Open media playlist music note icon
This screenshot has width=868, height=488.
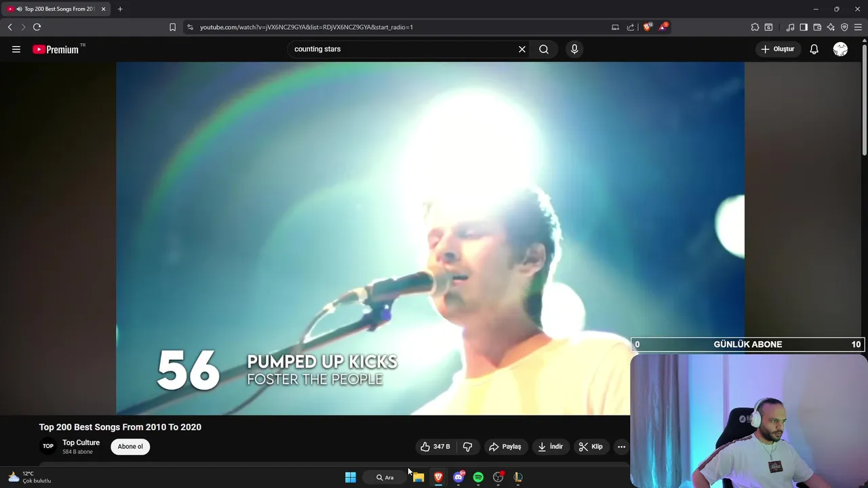(790, 27)
